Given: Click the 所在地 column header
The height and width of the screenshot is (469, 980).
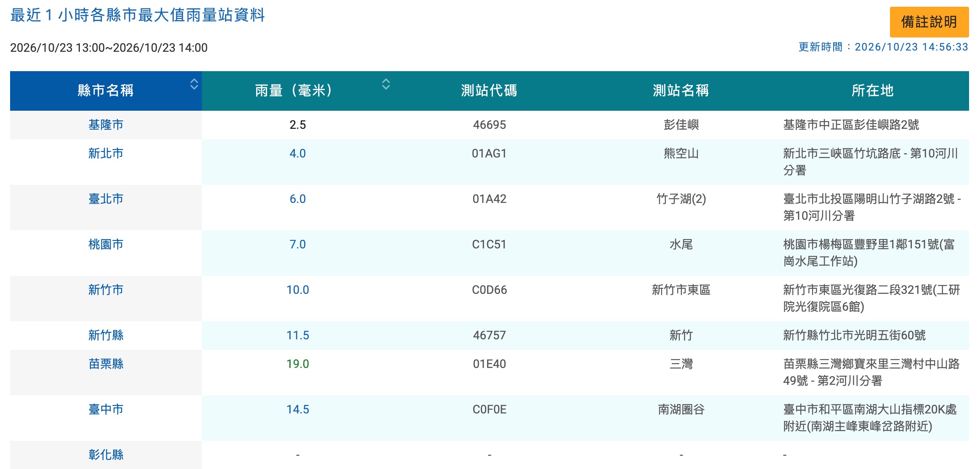Looking at the screenshot, I should (873, 91).
